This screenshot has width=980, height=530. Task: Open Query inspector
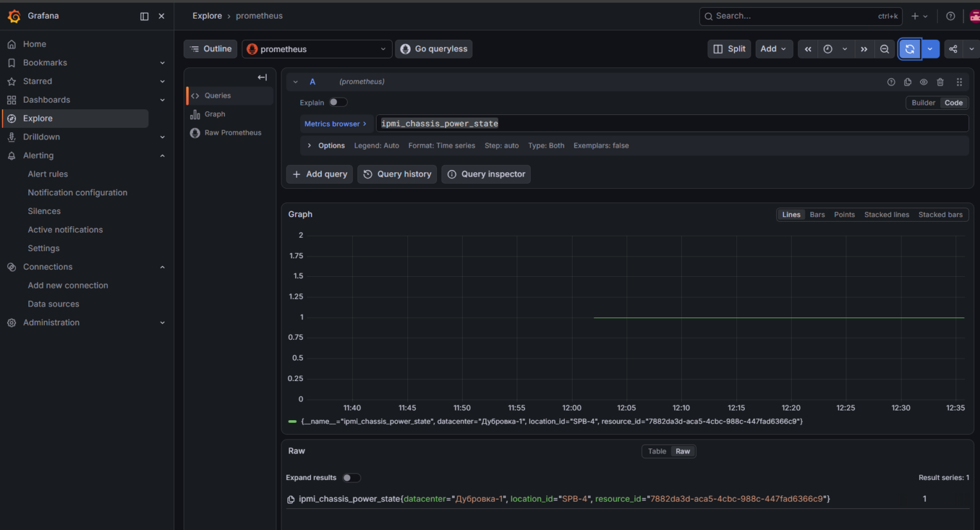[x=486, y=174]
